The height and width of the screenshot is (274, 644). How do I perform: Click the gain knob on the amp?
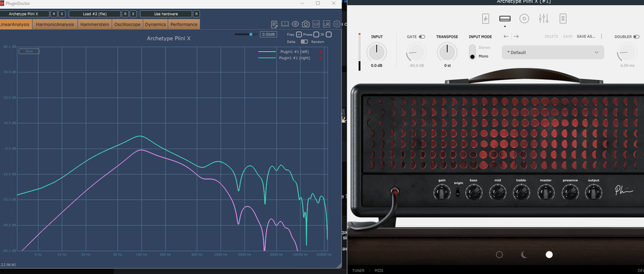tap(441, 192)
